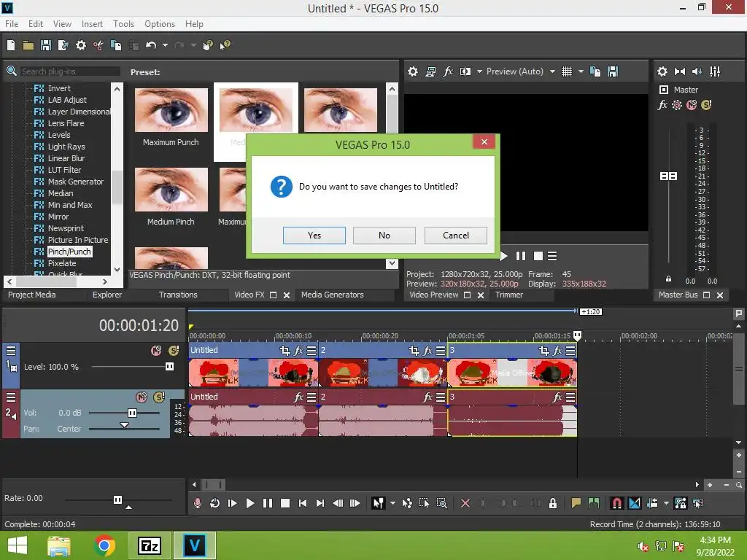This screenshot has width=747, height=560.
Task: Click the New project icon in toolbar
Action: pos(11,45)
